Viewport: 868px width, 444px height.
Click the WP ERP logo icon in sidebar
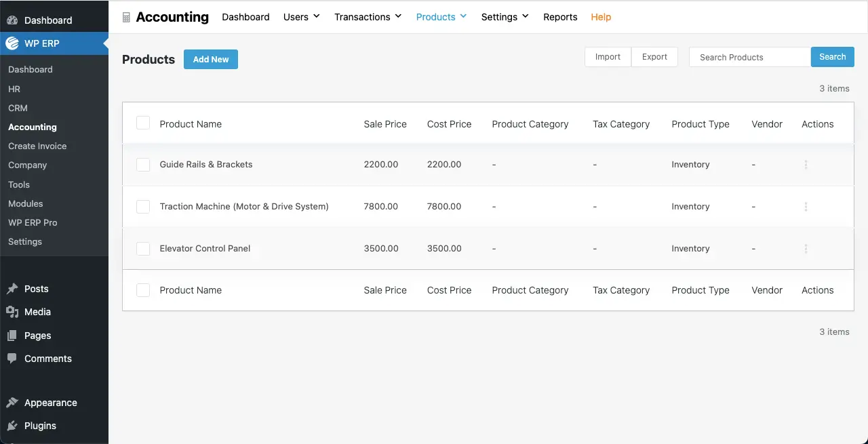[12, 43]
